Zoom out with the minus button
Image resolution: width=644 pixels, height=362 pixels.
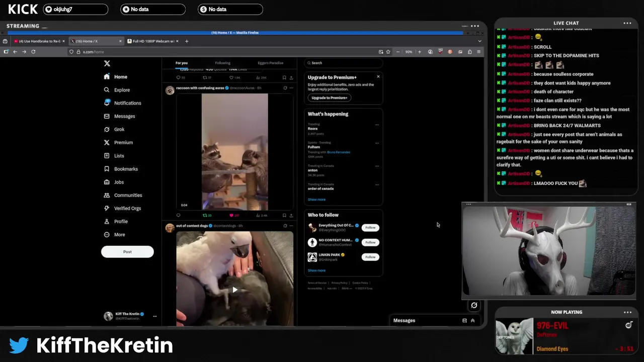coord(398,52)
